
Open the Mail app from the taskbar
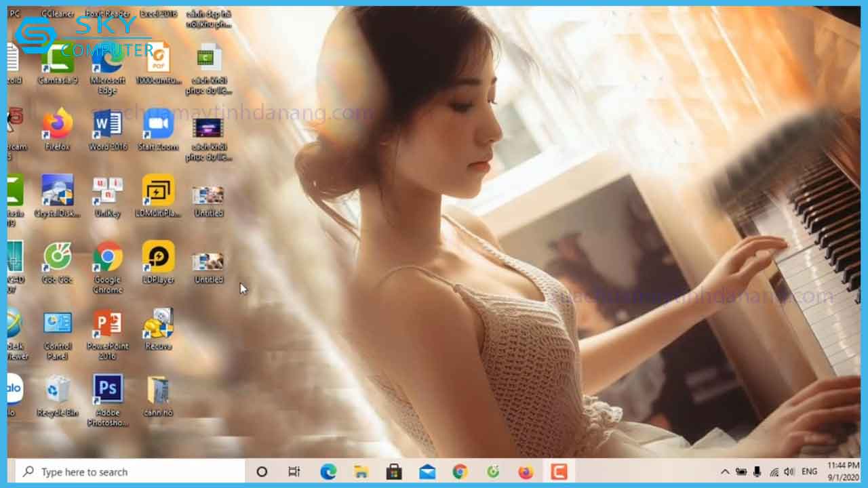426,471
